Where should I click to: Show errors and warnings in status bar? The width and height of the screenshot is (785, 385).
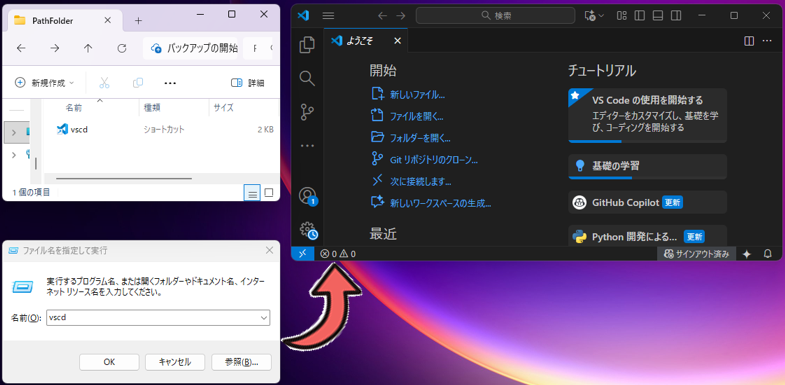point(338,254)
